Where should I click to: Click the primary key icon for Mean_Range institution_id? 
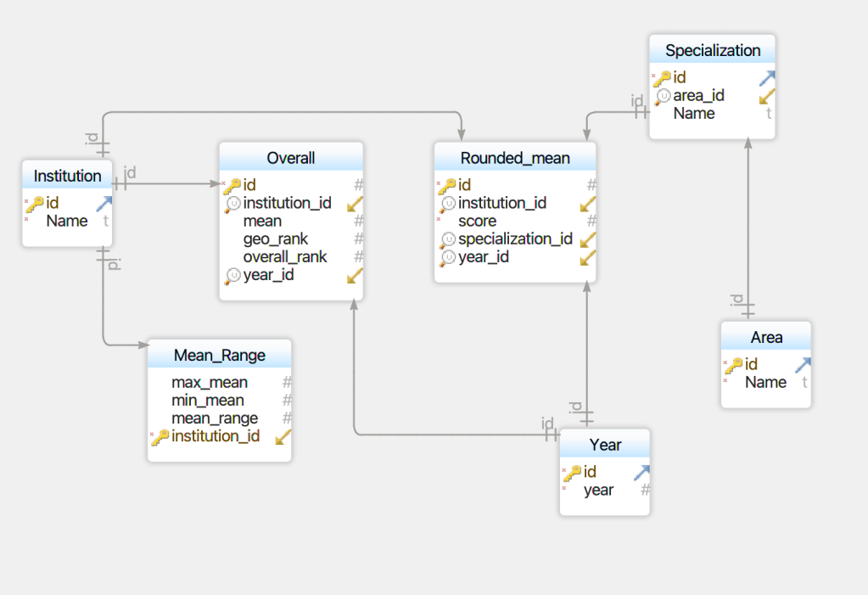click(160, 436)
